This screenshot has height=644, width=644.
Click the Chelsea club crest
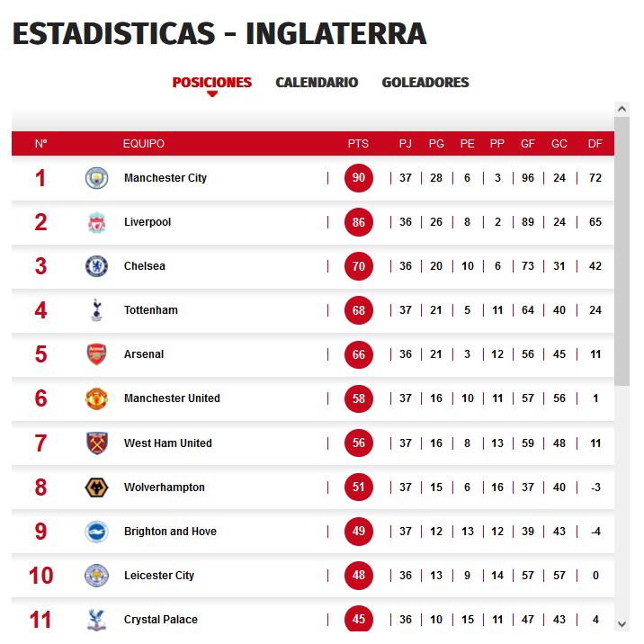(x=96, y=266)
